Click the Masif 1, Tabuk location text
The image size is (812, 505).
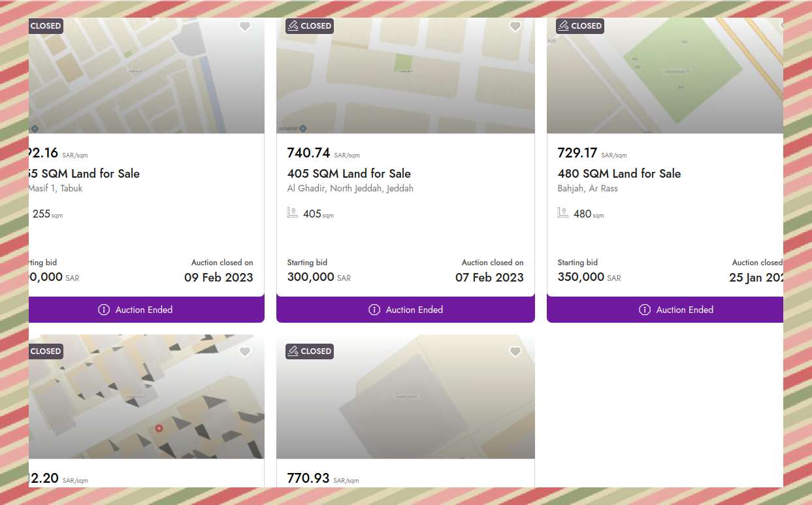[55, 189]
